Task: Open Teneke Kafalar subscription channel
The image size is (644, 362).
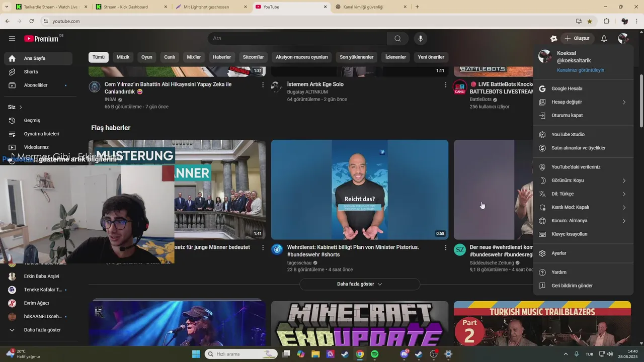Action: coord(38,290)
